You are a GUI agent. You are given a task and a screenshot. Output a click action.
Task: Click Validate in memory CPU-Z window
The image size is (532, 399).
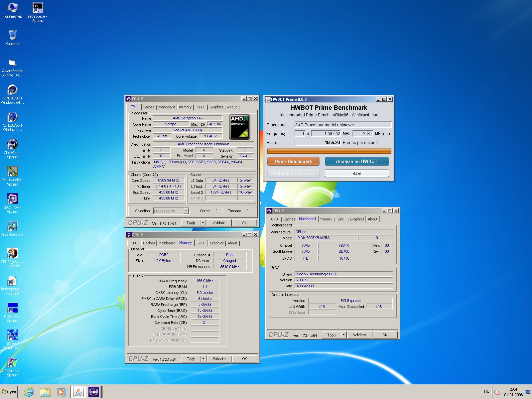[219, 359]
